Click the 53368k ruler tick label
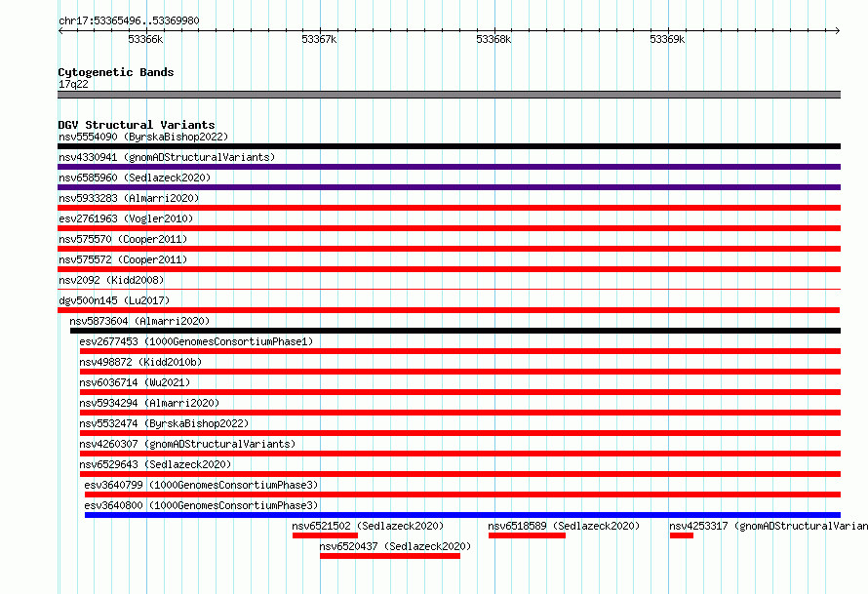868x594 pixels. tap(493, 39)
